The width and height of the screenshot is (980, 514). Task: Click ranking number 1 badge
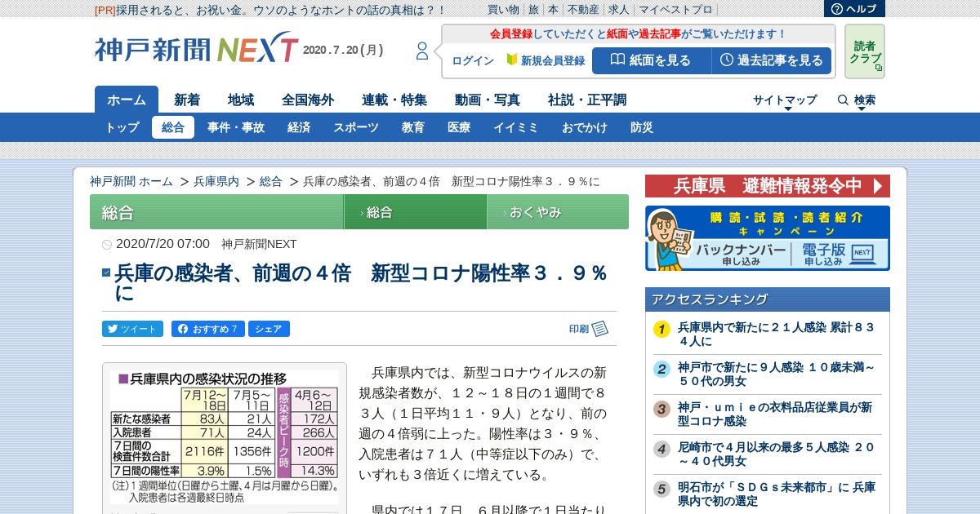coord(661,329)
